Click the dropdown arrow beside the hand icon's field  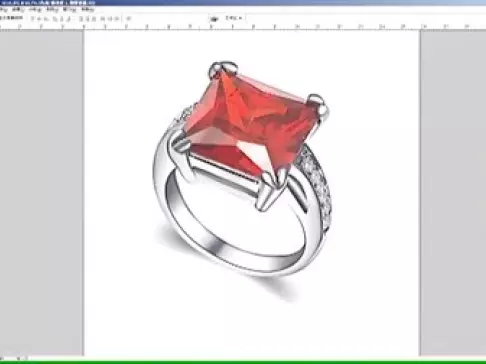pyautogui.click(x=240, y=18)
